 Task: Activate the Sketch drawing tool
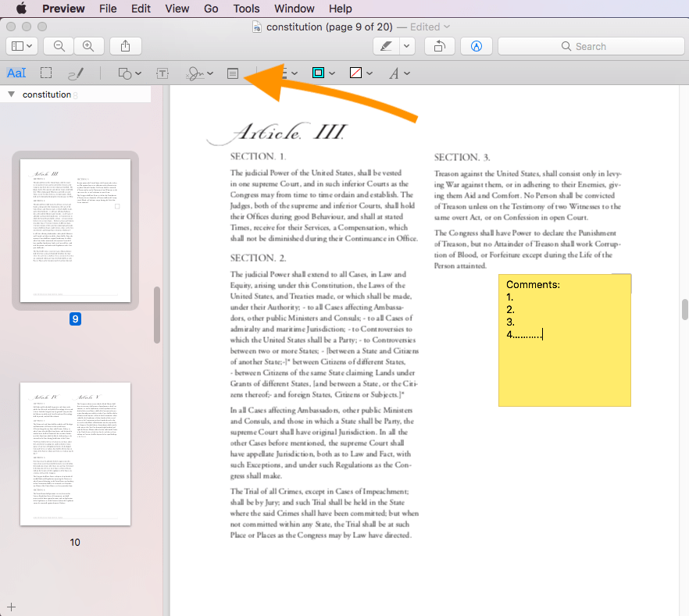tap(76, 73)
